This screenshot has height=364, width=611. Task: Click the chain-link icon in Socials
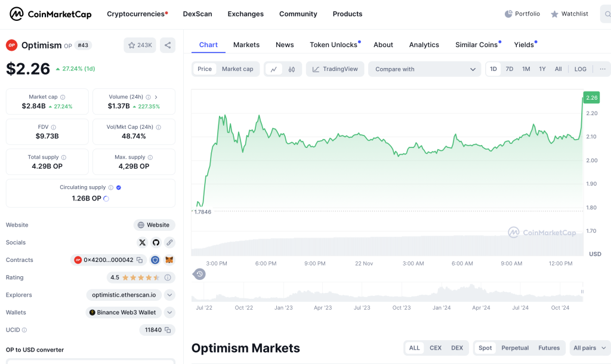click(169, 242)
